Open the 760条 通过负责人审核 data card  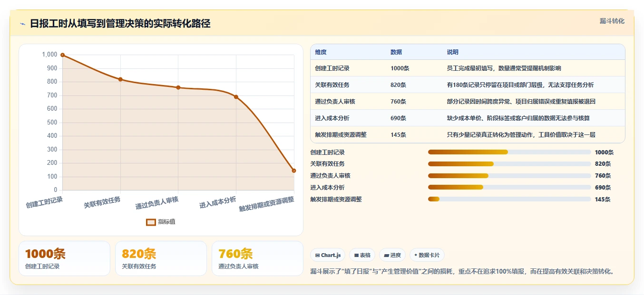click(x=257, y=258)
